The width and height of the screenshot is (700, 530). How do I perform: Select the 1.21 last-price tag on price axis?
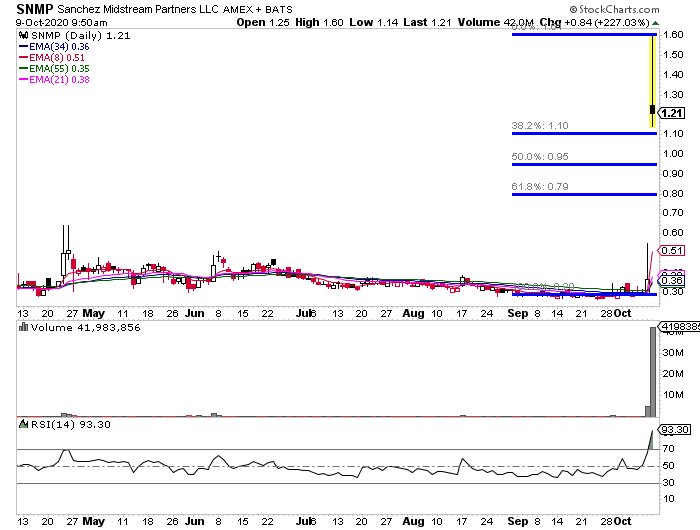(x=672, y=113)
